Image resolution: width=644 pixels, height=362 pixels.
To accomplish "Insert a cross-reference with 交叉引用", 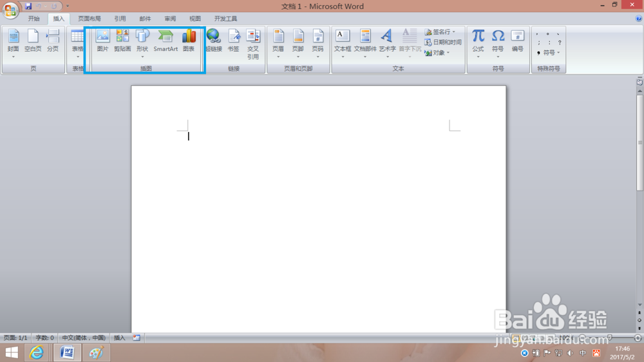I will tap(253, 44).
